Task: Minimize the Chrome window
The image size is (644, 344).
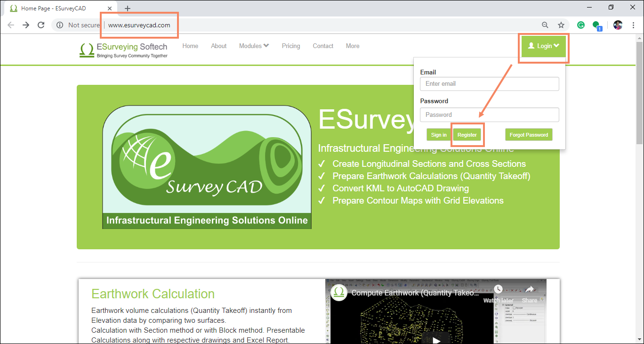Action: (x=589, y=7)
